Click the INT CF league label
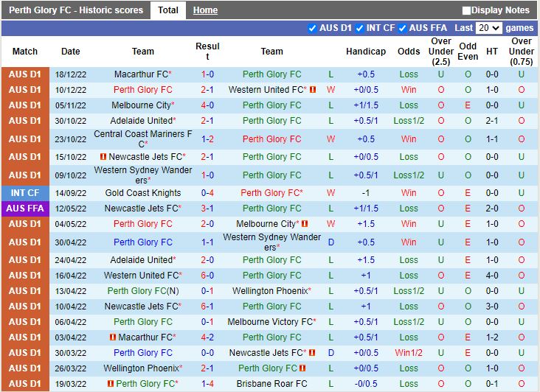Viewport: 540px width, 392px height. (25, 193)
